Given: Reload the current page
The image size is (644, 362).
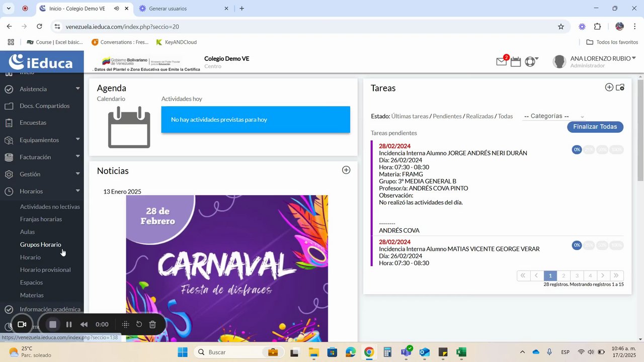Looking at the screenshot, I should click(39, 27).
